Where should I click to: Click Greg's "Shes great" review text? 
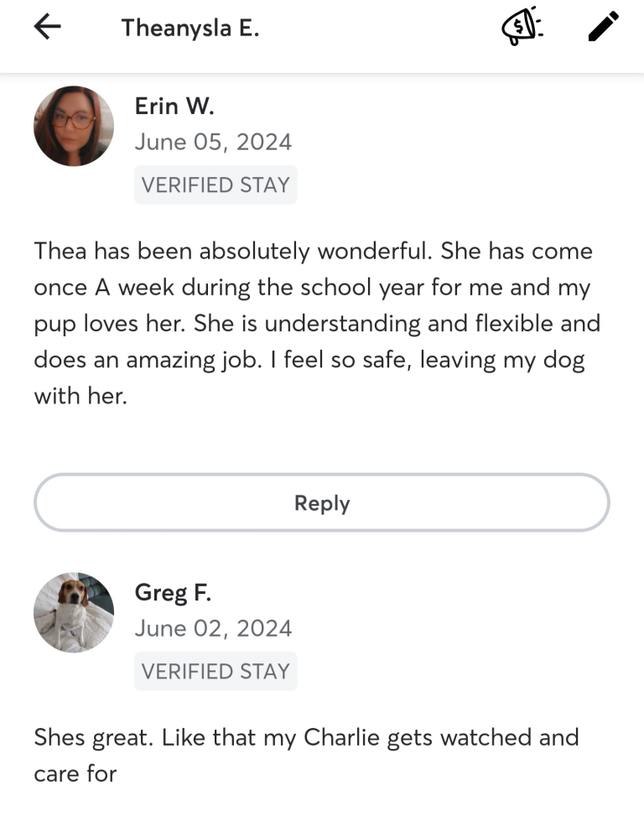tap(94, 738)
